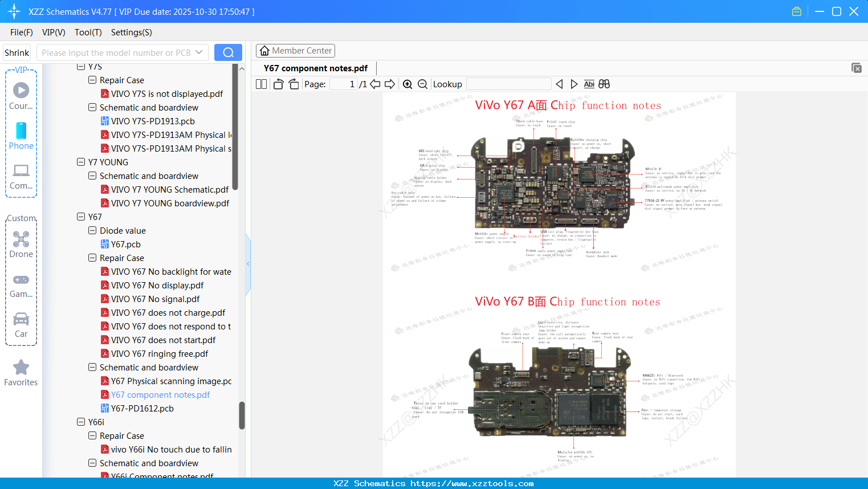Collapse the Y7 YOUNG node
Screen dimensions: 868x489
[80, 162]
